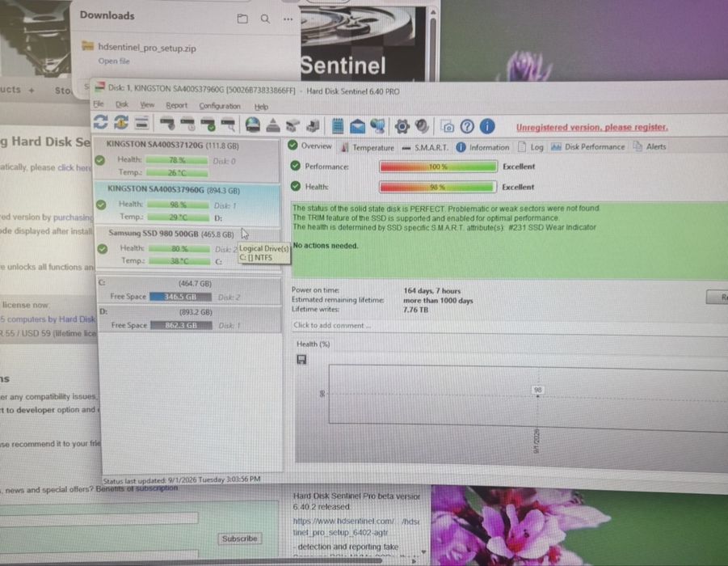728x566 pixels.
Task: Click the speaker sound toolbar icon
Action: coord(422,126)
